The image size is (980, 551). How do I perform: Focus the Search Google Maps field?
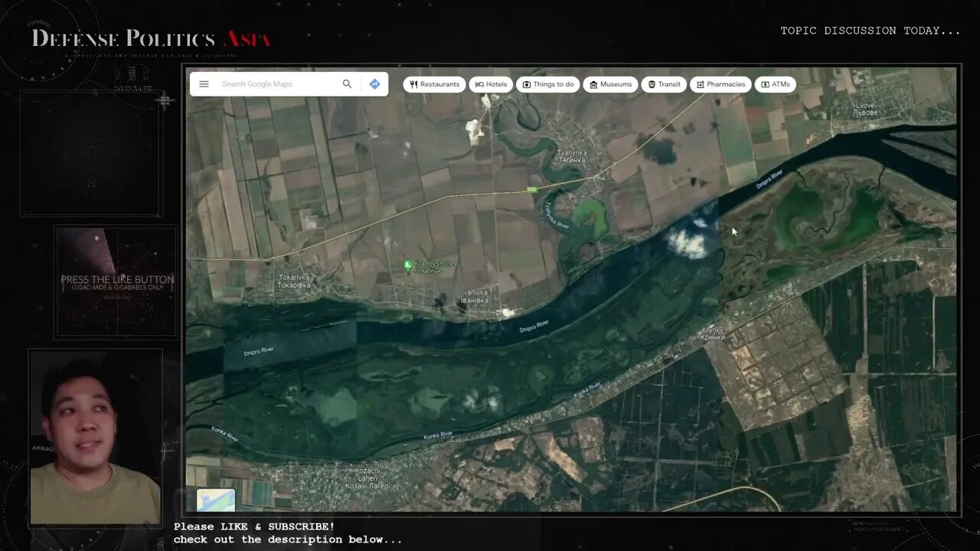pyautogui.click(x=278, y=84)
